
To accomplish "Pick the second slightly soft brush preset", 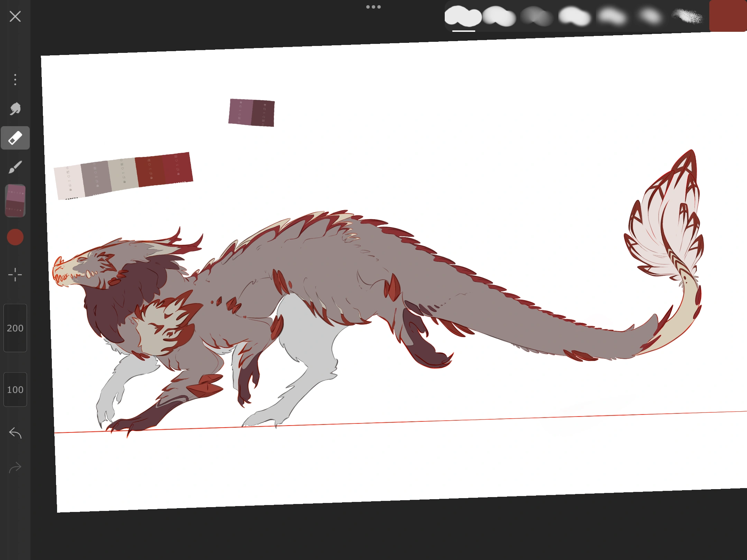I will 499,16.
